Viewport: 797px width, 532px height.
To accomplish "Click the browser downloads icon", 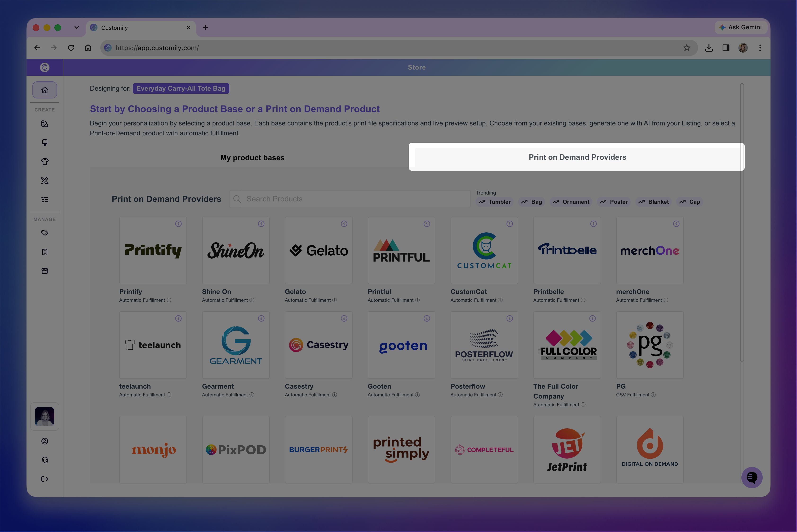I will pos(709,48).
